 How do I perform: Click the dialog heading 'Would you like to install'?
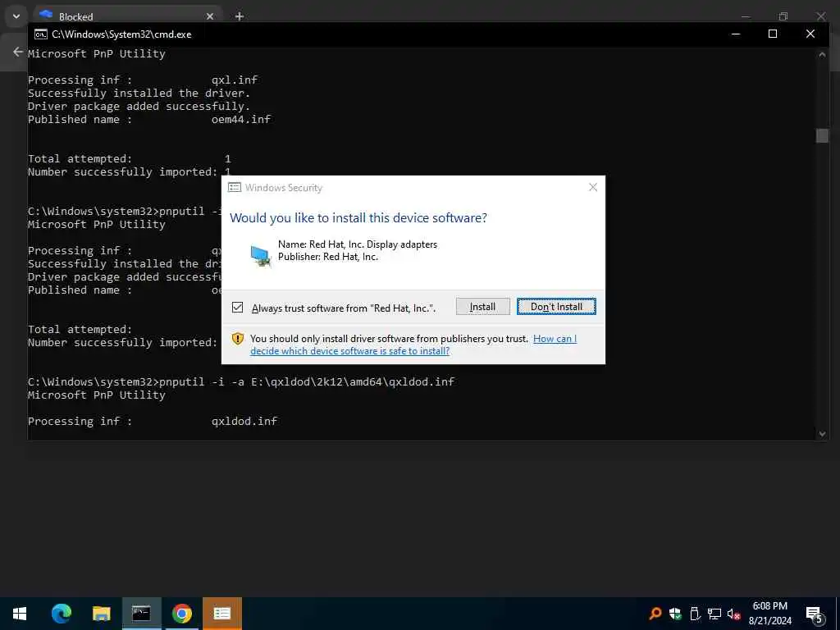pos(358,218)
